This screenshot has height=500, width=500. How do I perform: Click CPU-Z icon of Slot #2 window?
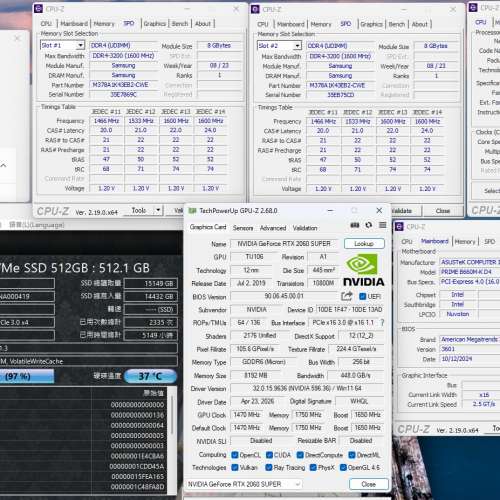(x=255, y=9)
